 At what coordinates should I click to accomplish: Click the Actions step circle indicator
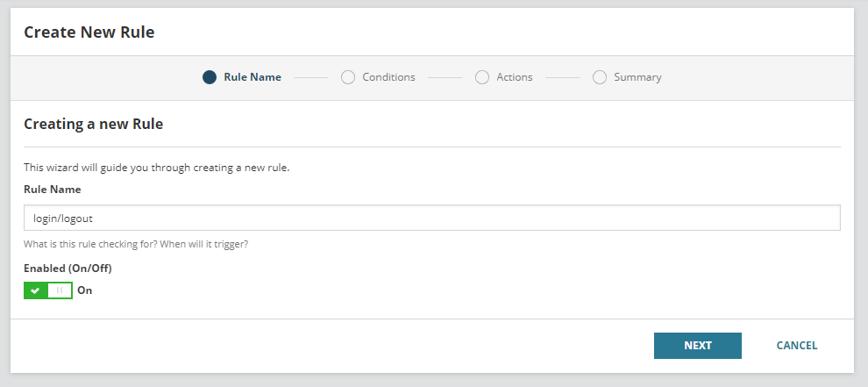click(x=482, y=77)
